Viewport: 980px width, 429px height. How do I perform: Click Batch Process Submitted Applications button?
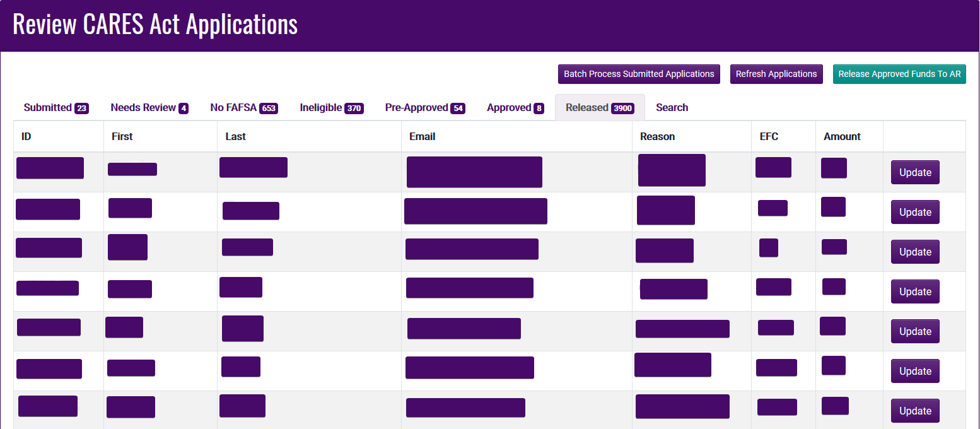[639, 74]
